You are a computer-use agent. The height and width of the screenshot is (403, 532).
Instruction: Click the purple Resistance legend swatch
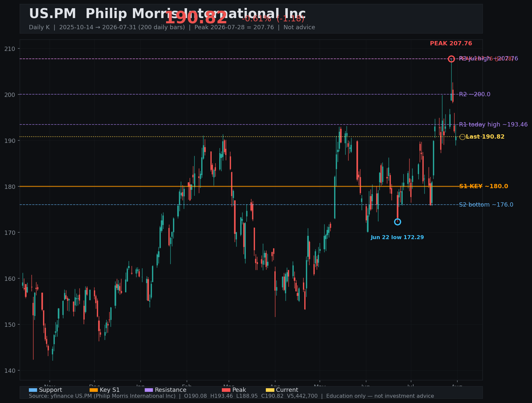tap(149, 390)
